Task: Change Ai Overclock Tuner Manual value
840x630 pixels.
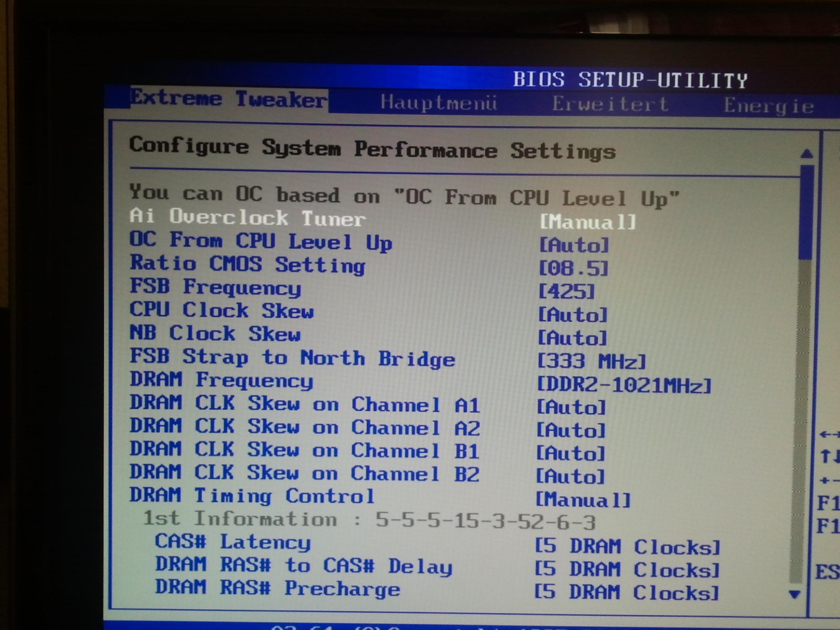Action: click(588, 221)
